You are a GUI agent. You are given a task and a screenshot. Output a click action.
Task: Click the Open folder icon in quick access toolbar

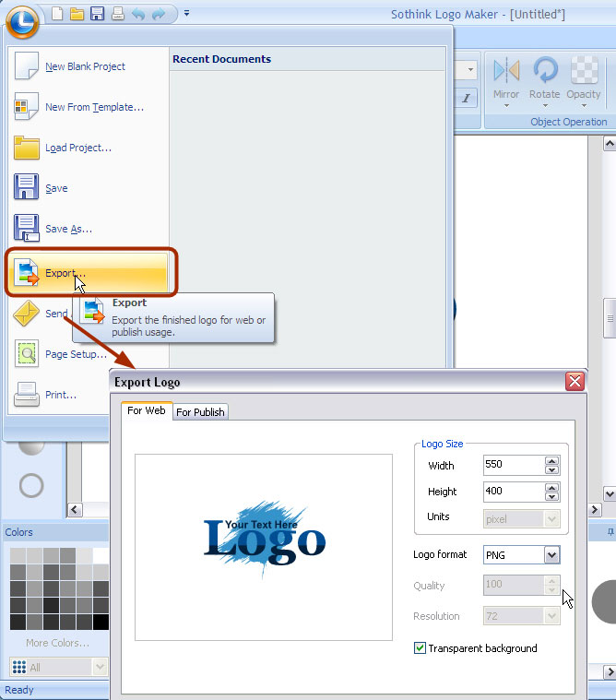click(x=77, y=14)
